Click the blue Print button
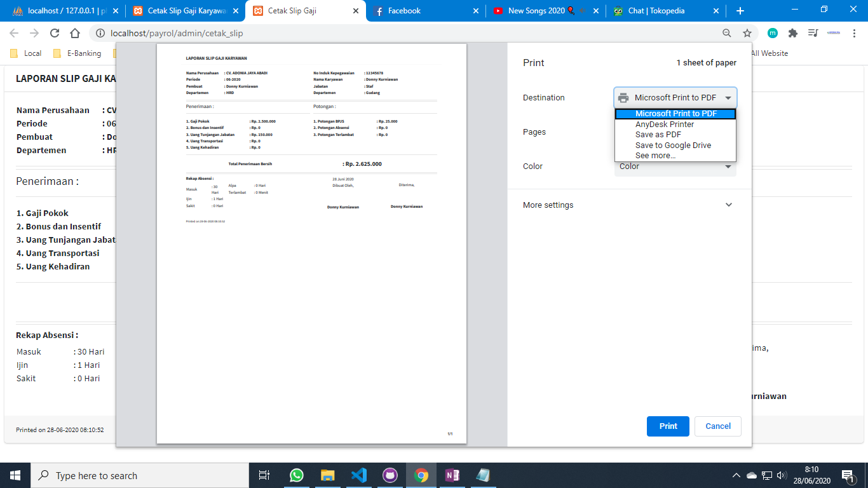The image size is (868, 488). [668, 426]
